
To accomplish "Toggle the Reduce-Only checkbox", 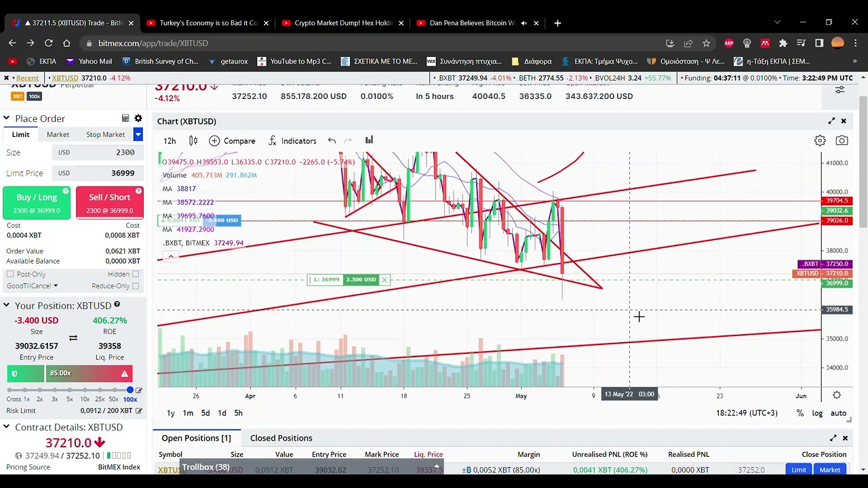I will click(136, 286).
